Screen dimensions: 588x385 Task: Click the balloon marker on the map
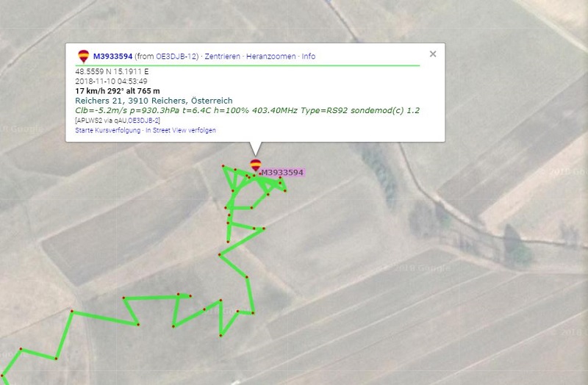255,165
